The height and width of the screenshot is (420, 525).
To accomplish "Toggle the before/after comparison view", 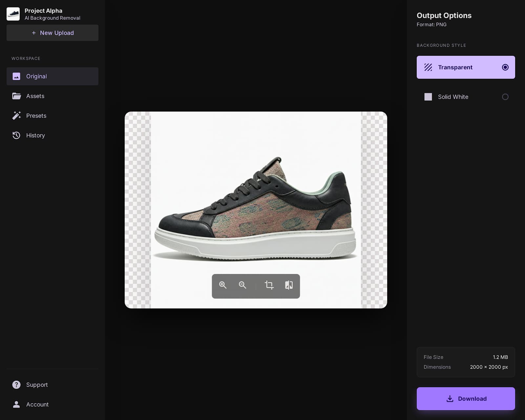I will (288, 286).
